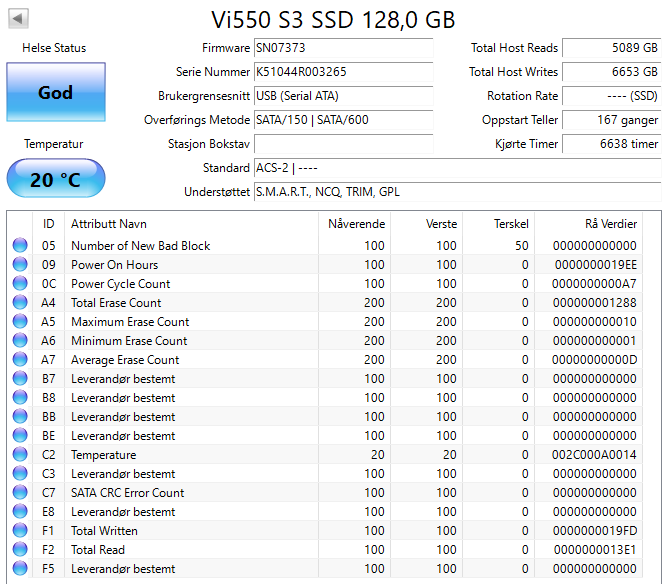
Task: Click the Serie Nummer field
Action: click(x=343, y=72)
